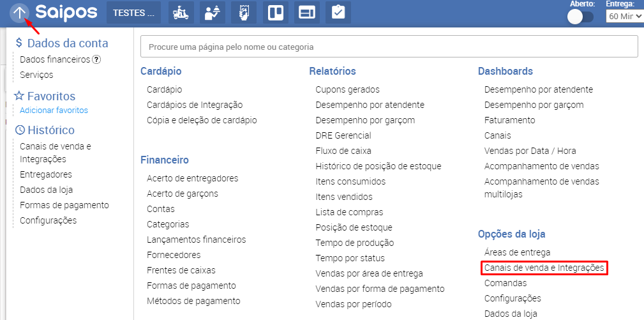Click the up-arrow menu icon beside Saipos
This screenshot has width=644, height=320.
20,12
